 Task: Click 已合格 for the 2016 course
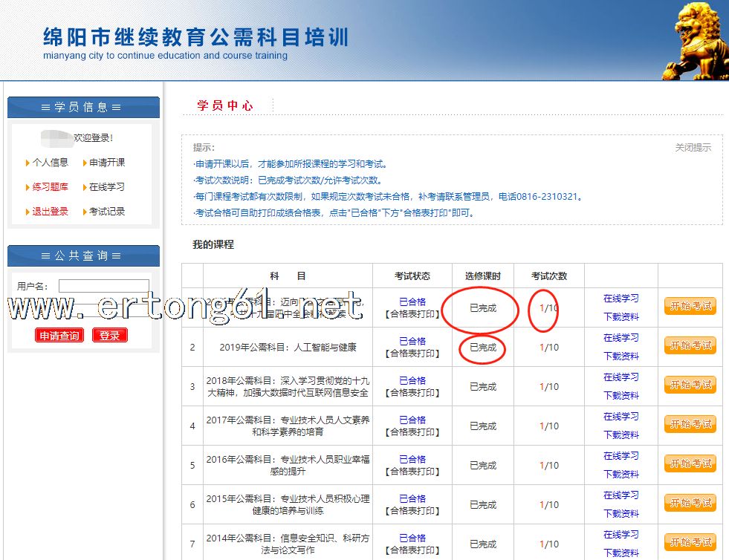(412, 459)
